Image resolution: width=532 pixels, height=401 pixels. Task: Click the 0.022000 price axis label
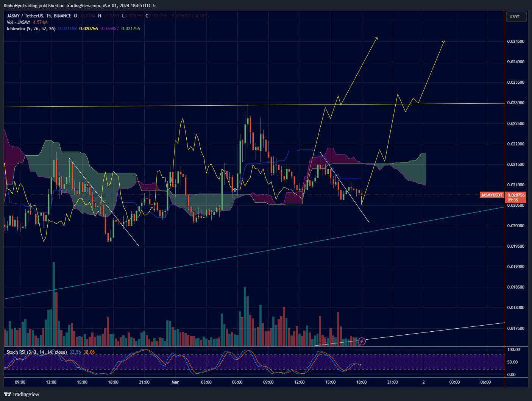pyautogui.click(x=516, y=144)
